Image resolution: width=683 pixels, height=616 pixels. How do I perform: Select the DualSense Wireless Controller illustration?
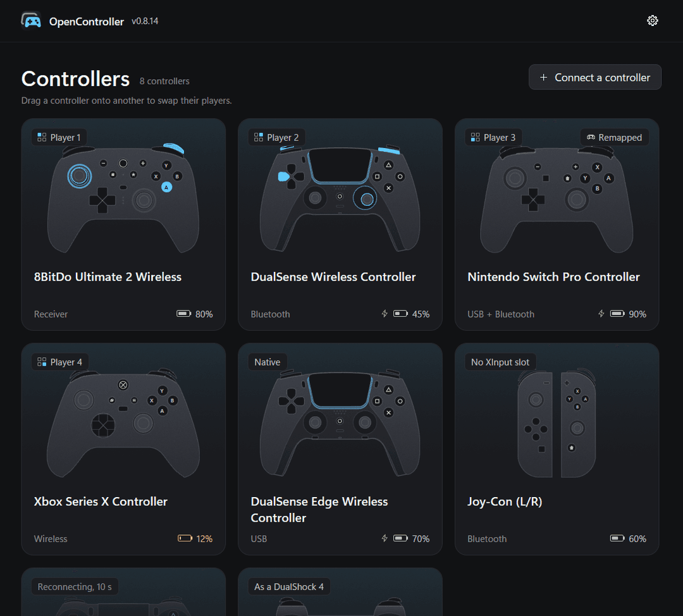340,198
